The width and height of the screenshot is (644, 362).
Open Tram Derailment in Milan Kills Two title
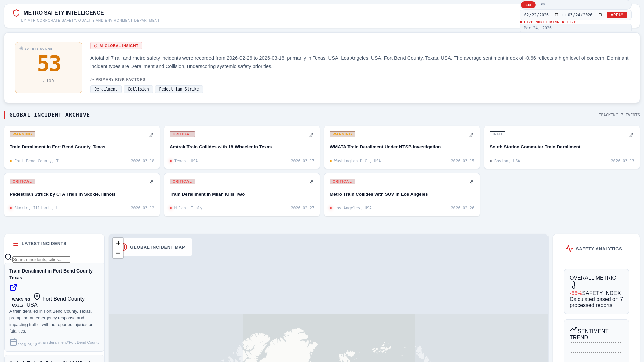tap(207, 194)
